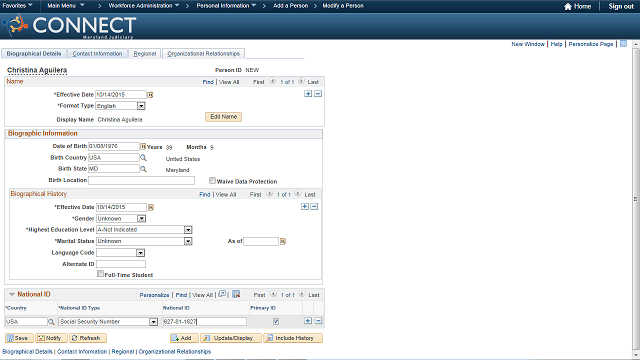
Task: Click View All in Name section
Action: click(229, 82)
